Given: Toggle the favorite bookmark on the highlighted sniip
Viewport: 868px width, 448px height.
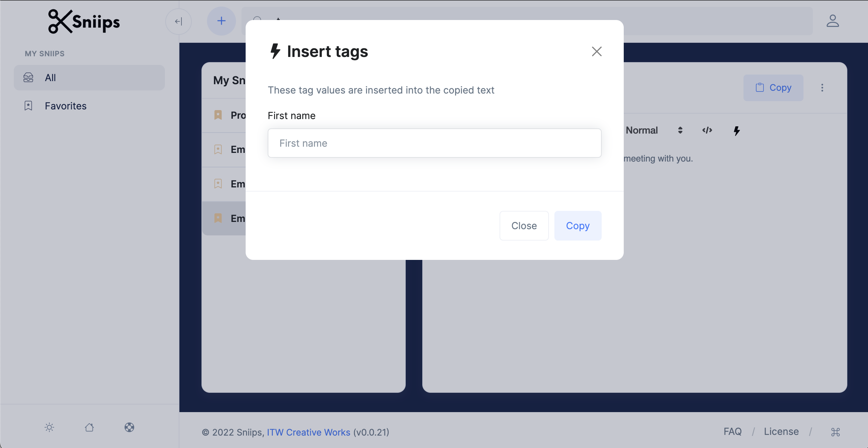Looking at the screenshot, I should [x=218, y=218].
